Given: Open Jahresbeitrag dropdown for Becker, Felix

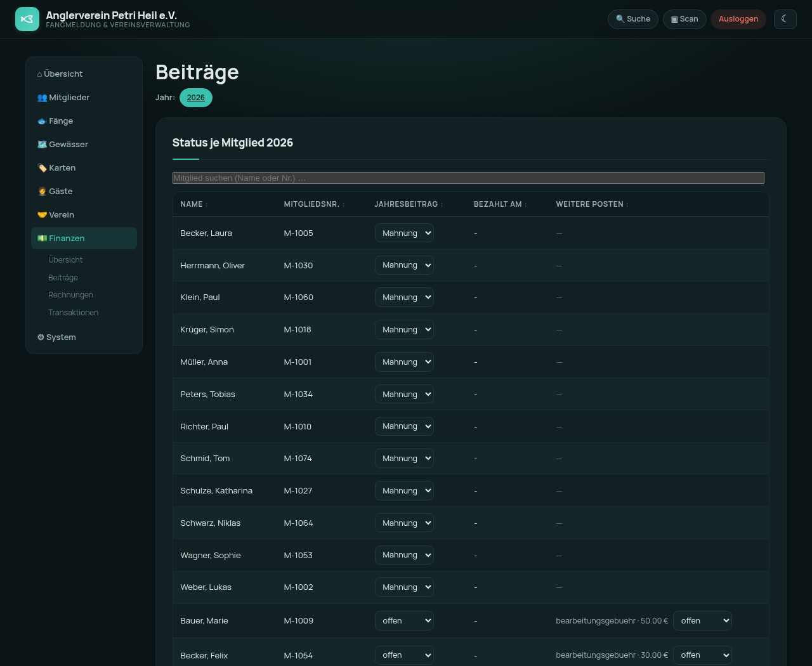Looking at the screenshot, I should point(404,655).
